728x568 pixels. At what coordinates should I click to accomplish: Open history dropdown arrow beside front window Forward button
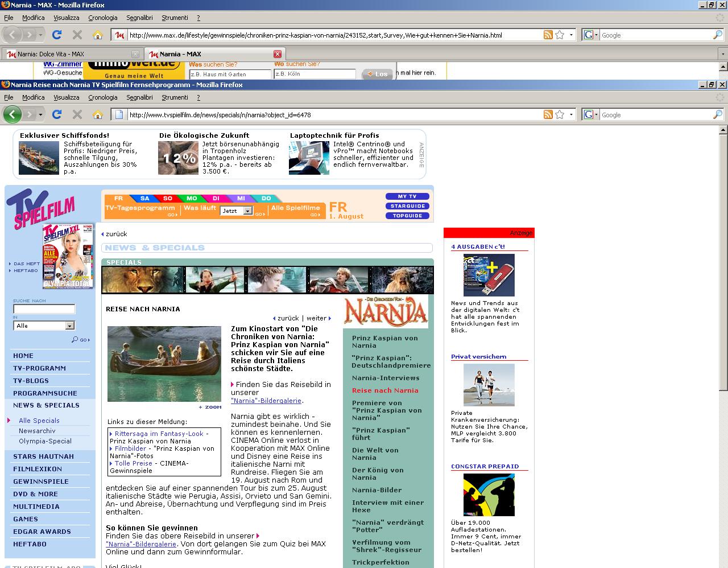coord(40,114)
